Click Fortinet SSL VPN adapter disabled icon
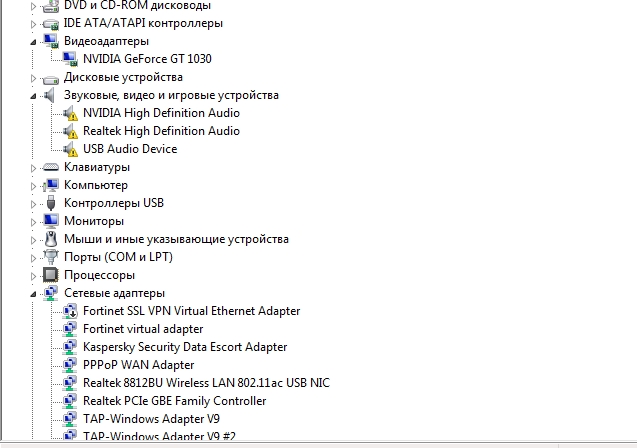This screenshot has height=448, width=637. [x=70, y=311]
